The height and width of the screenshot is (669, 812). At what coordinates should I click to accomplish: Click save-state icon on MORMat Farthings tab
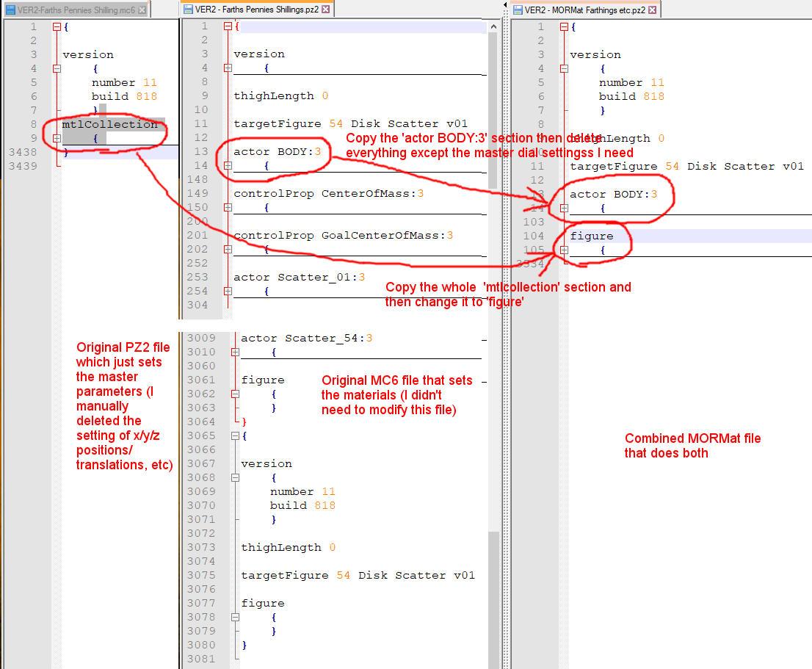click(518, 10)
